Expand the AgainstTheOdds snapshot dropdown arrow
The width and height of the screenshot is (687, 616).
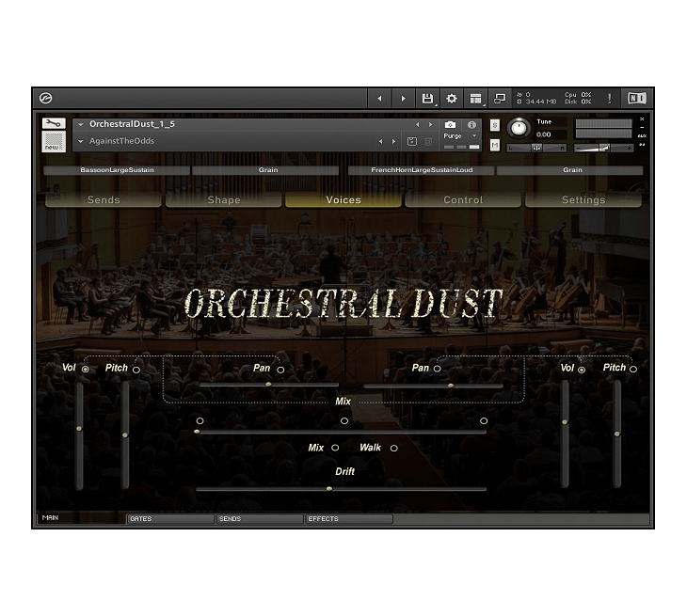(81, 141)
